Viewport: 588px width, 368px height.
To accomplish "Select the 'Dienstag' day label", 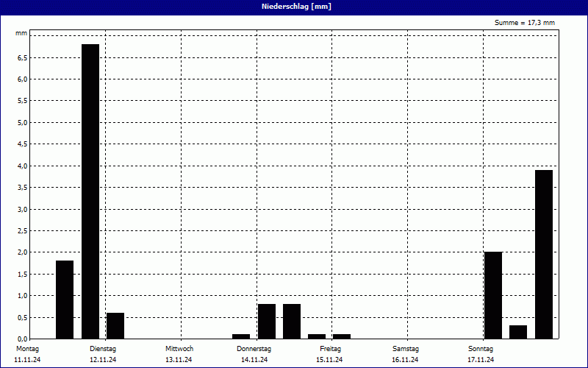I will 103,349.
